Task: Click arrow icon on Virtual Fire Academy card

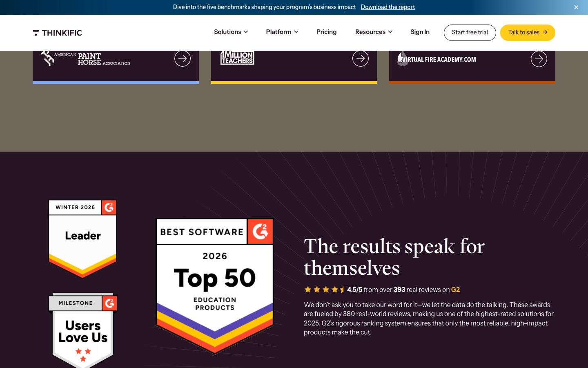Action: pyautogui.click(x=539, y=59)
